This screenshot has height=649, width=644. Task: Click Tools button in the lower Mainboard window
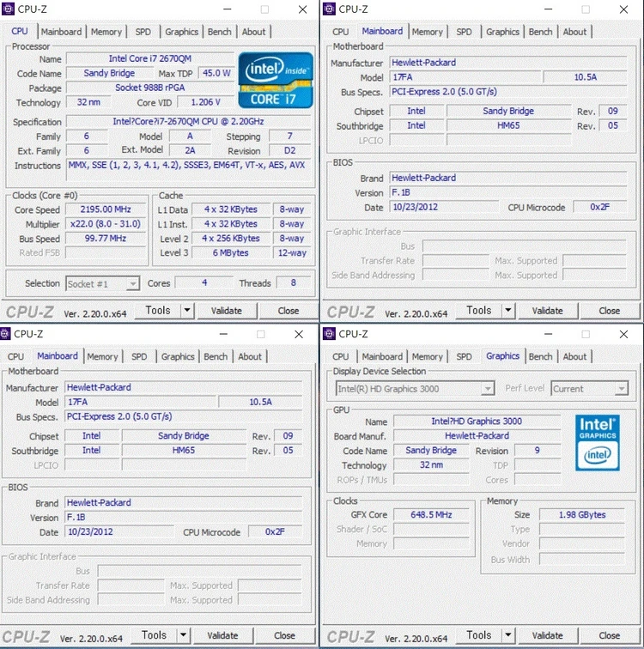[x=154, y=635]
